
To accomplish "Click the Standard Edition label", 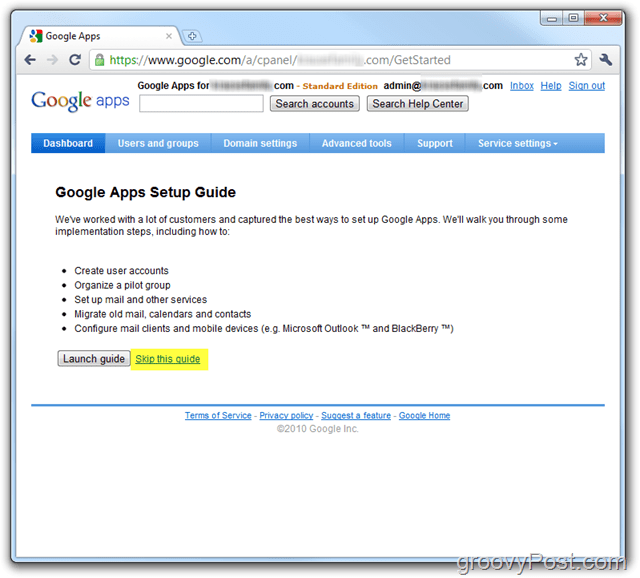I will click(x=340, y=86).
